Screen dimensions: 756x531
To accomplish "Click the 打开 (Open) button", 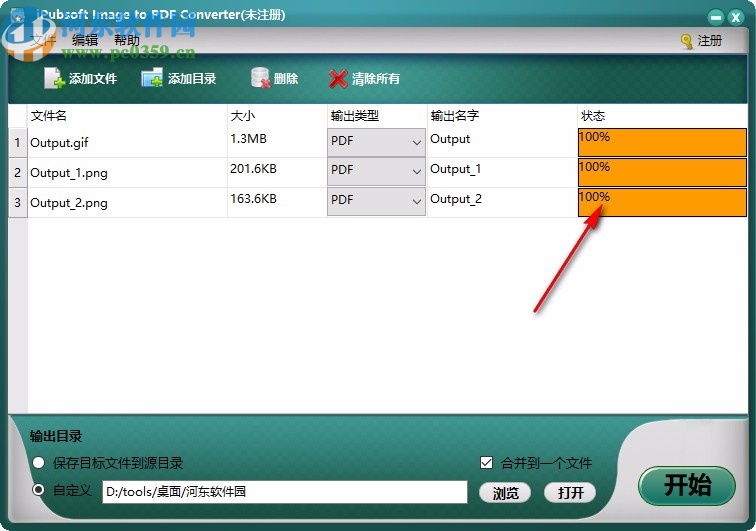I will point(570,493).
